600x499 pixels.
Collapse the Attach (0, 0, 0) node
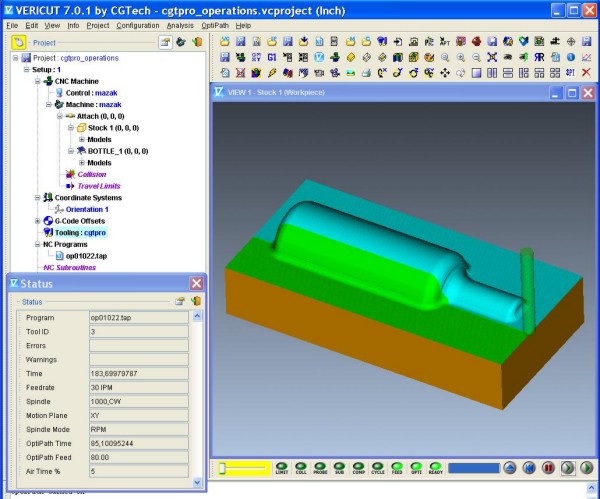pyautogui.click(x=60, y=116)
